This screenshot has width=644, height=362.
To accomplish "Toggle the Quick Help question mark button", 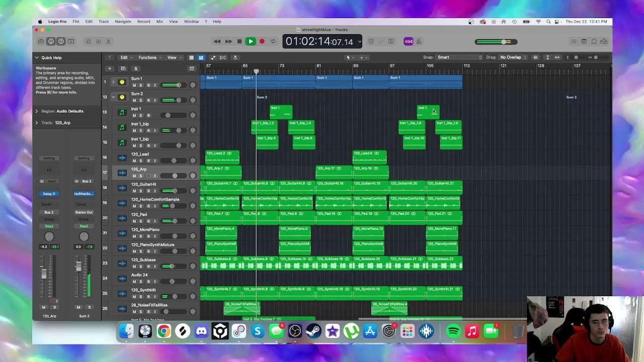I will point(61,41).
